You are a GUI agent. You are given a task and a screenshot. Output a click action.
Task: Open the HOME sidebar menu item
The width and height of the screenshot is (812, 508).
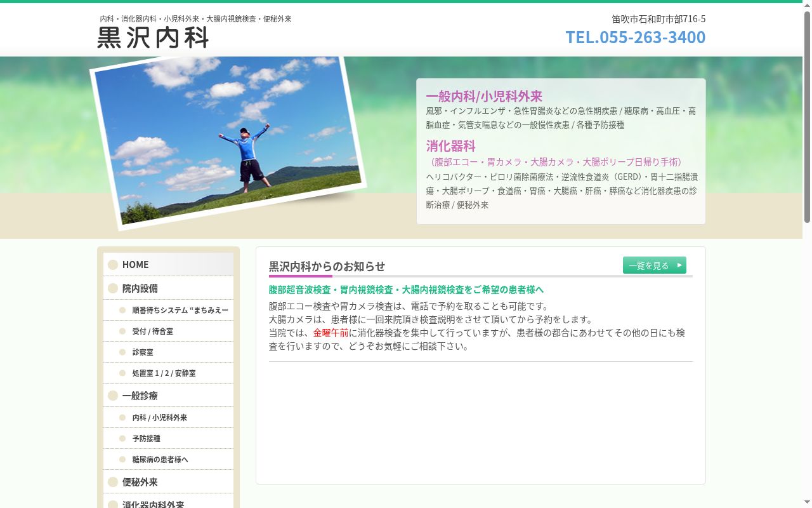168,264
